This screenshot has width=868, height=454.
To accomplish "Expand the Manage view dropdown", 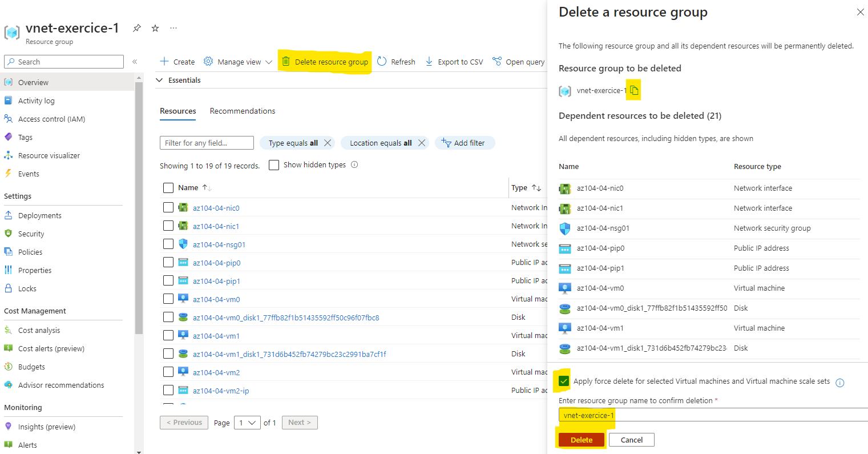I will coord(238,62).
